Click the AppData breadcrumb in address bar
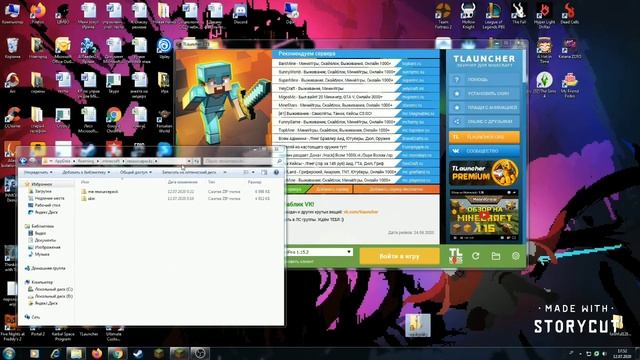Viewport: 640px width, 360px height. click(62, 161)
